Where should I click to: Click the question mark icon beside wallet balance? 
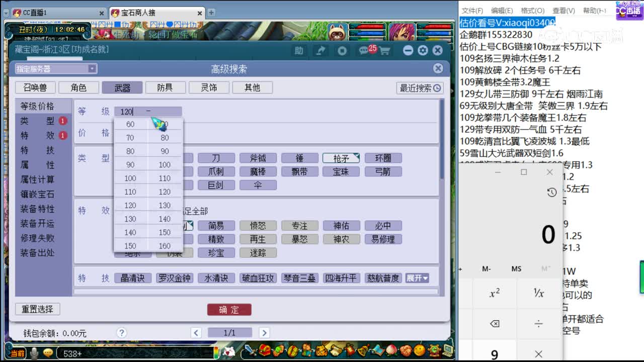coord(121,332)
